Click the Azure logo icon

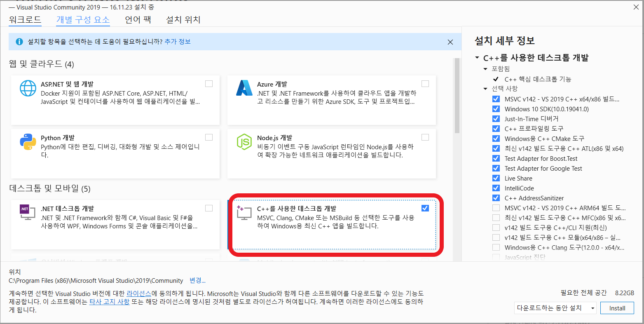pos(244,88)
